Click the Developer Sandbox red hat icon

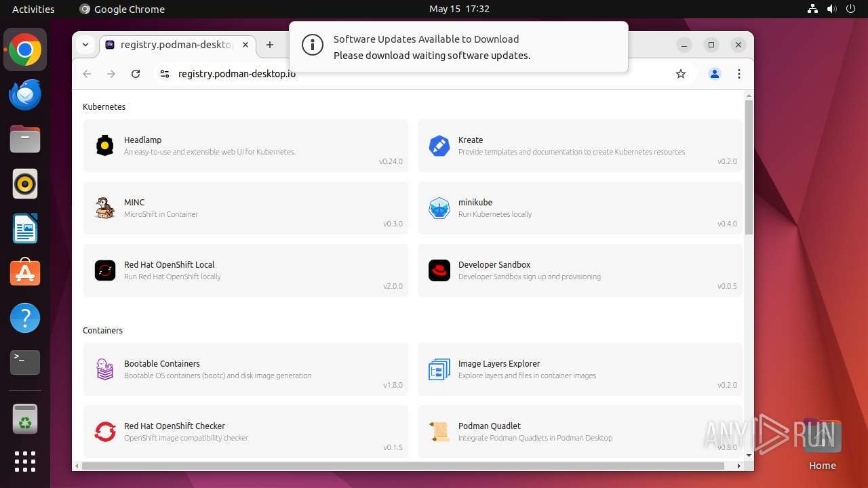439,270
